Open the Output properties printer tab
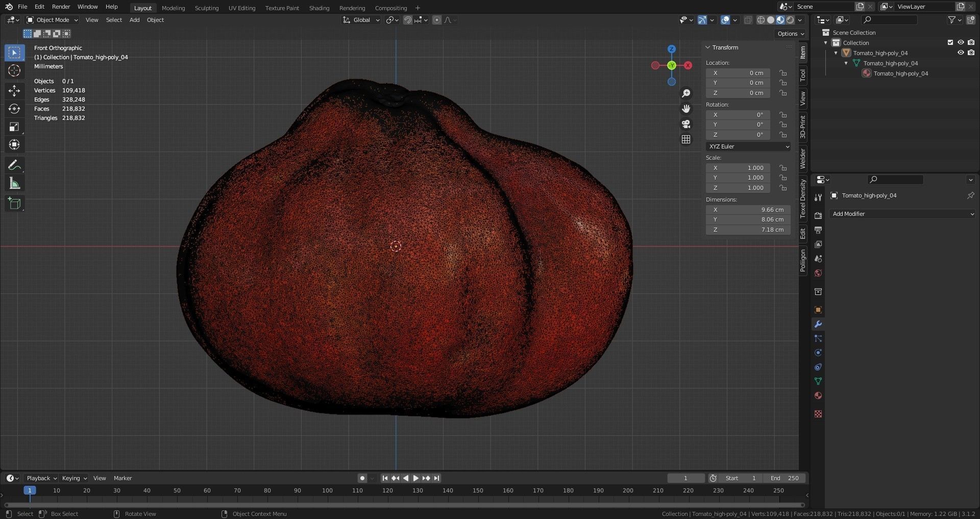This screenshot has height=519, width=980. (x=818, y=230)
